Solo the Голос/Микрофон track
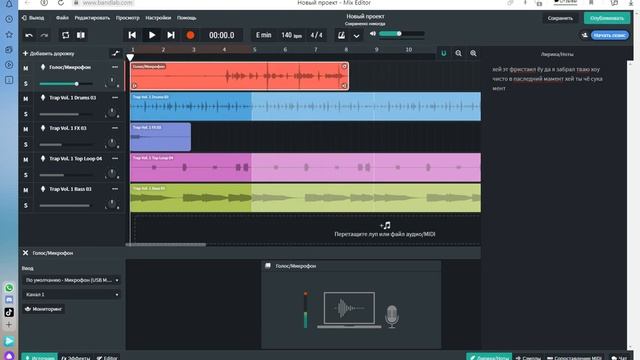The height and width of the screenshot is (360, 640). tap(26, 84)
